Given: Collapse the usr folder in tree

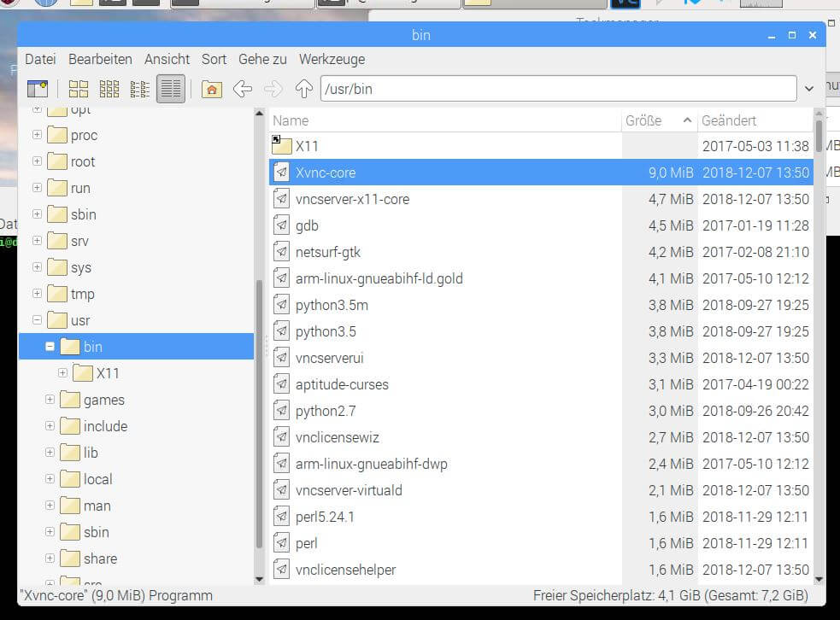Looking at the screenshot, I should click(x=37, y=320).
